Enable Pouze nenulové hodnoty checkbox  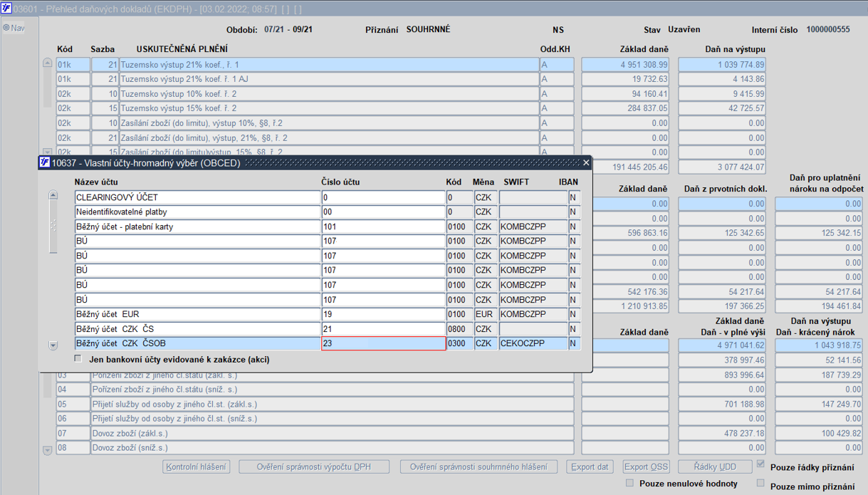pyautogui.click(x=629, y=483)
